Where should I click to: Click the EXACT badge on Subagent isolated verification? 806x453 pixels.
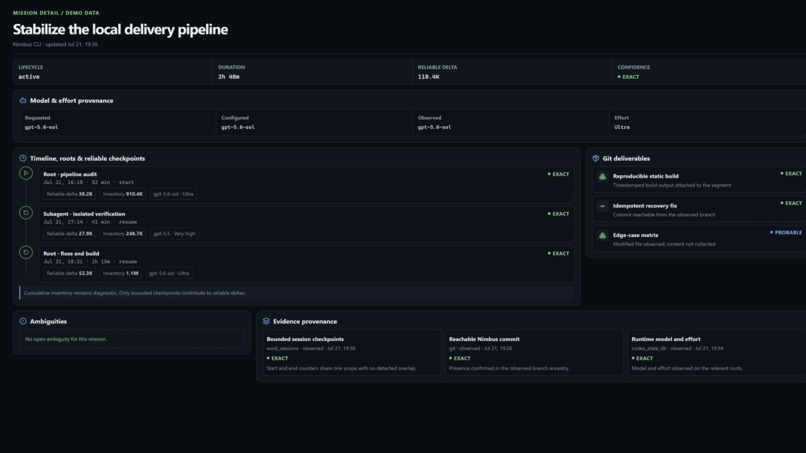[x=558, y=214]
